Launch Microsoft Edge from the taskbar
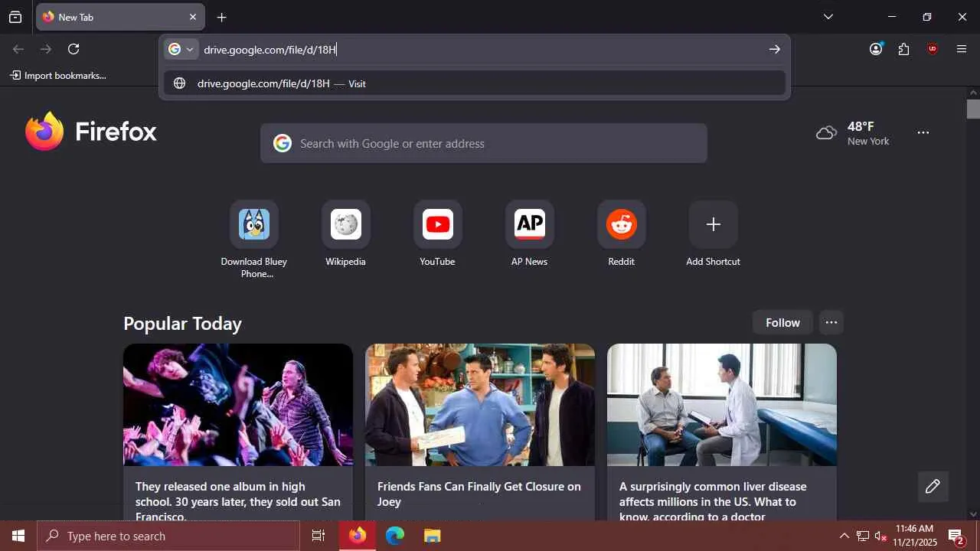Screen dimensions: 980x551 tap(395, 536)
